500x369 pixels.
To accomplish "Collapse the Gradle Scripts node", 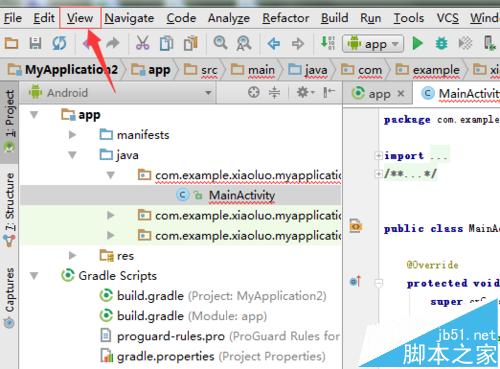I will [34, 276].
